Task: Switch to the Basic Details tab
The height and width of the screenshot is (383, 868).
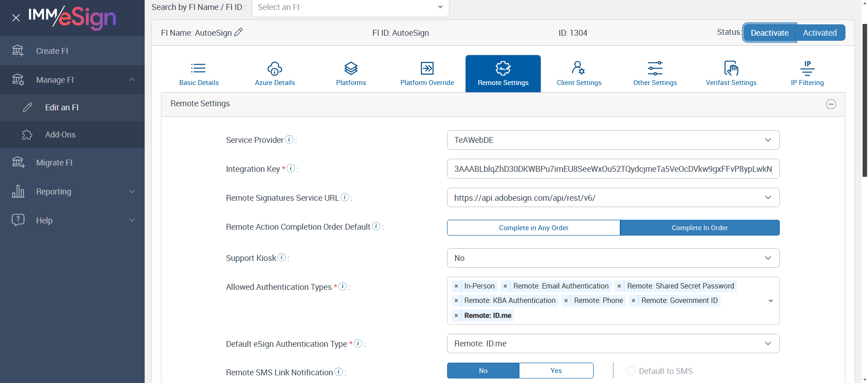Action: pos(199,74)
